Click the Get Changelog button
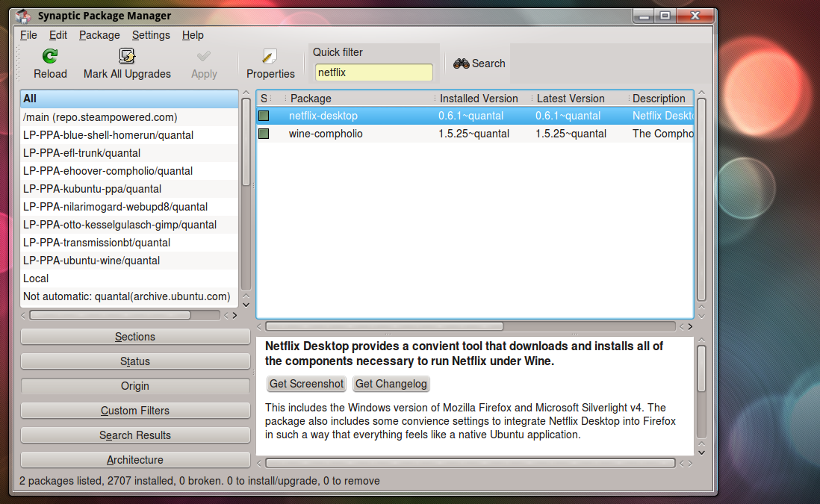Screen dimensions: 820x504 tap(391, 384)
